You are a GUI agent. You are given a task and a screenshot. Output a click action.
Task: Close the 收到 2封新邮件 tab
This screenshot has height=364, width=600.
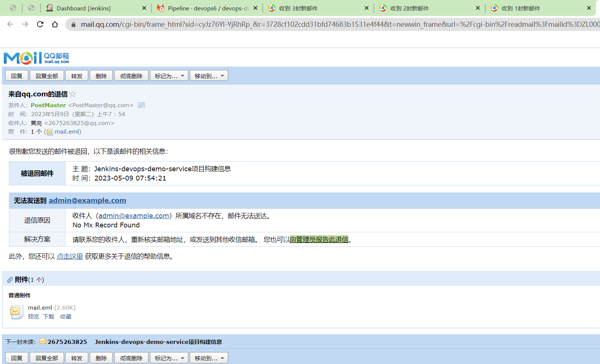click(478, 8)
